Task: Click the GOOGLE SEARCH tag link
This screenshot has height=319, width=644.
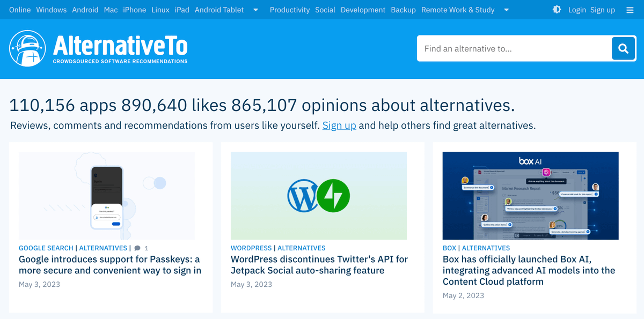Action: click(46, 248)
